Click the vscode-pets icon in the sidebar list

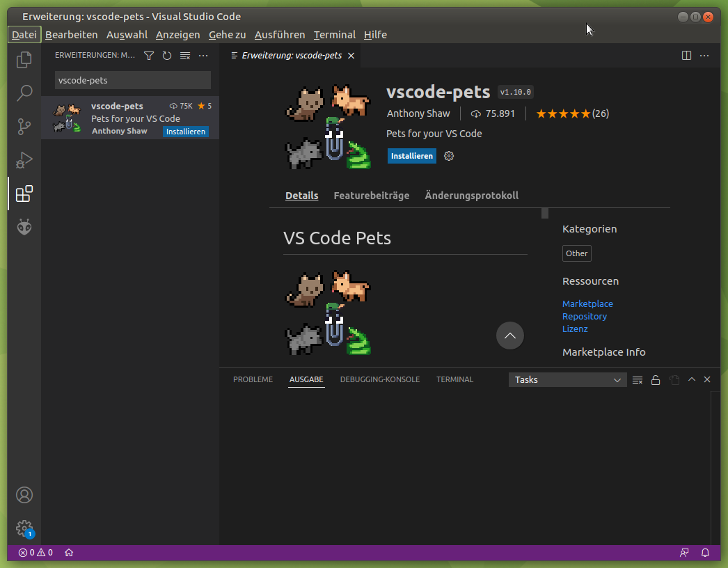[x=67, y=118]
